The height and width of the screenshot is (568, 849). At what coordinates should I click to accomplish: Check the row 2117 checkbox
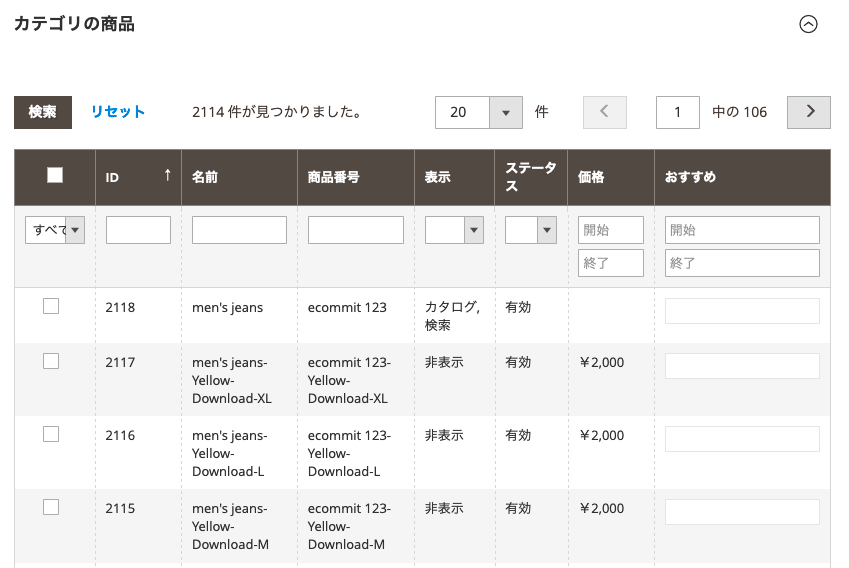click(x=51, y=361)
